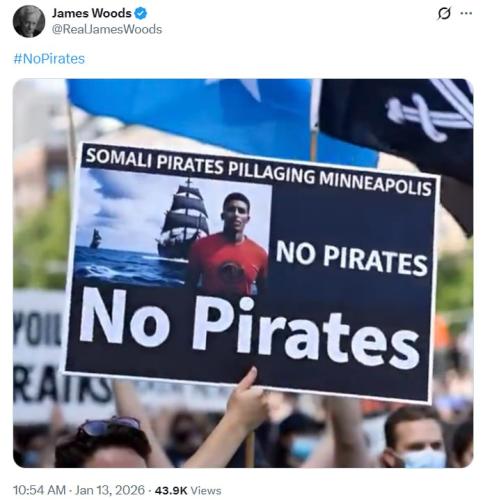Click the Views label beside 43.9K

[206, 490]
